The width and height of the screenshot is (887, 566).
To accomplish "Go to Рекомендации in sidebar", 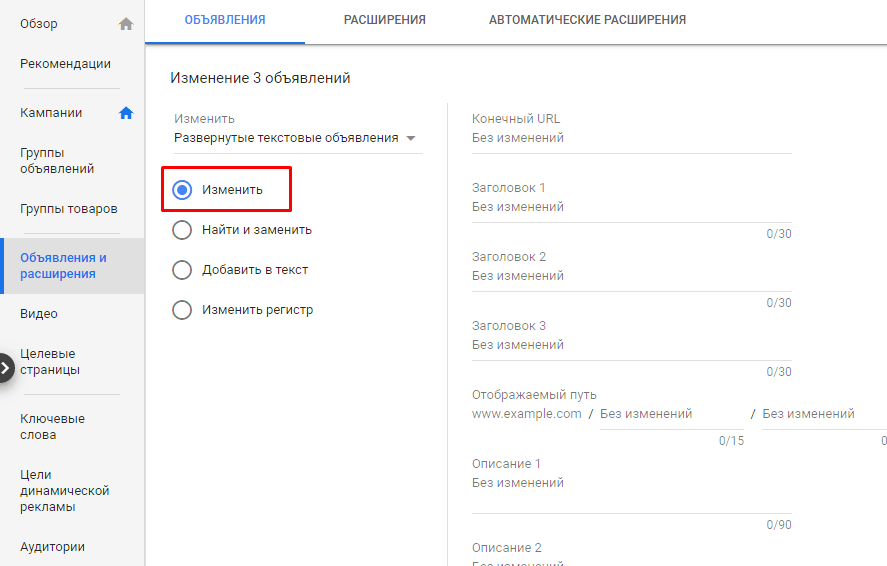I will (65, 64).
